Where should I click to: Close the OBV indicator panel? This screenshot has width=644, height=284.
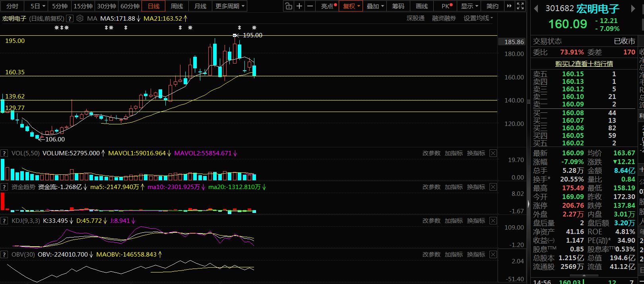pos(493,255)
